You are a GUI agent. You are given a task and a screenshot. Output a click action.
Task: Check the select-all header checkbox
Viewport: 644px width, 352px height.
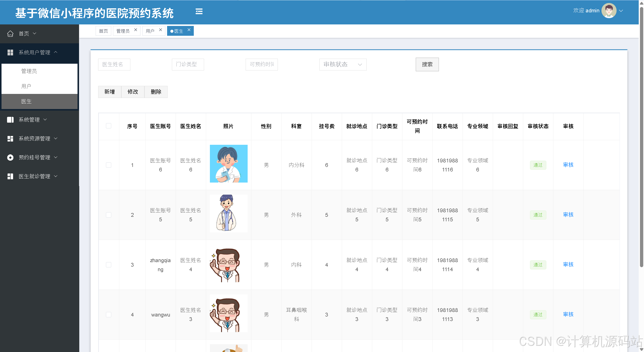[108, 126]
